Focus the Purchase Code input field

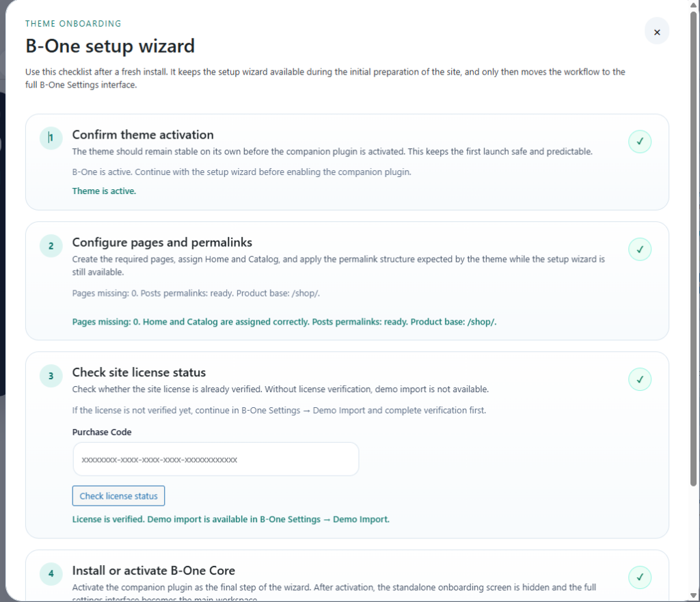pos(215,459)
